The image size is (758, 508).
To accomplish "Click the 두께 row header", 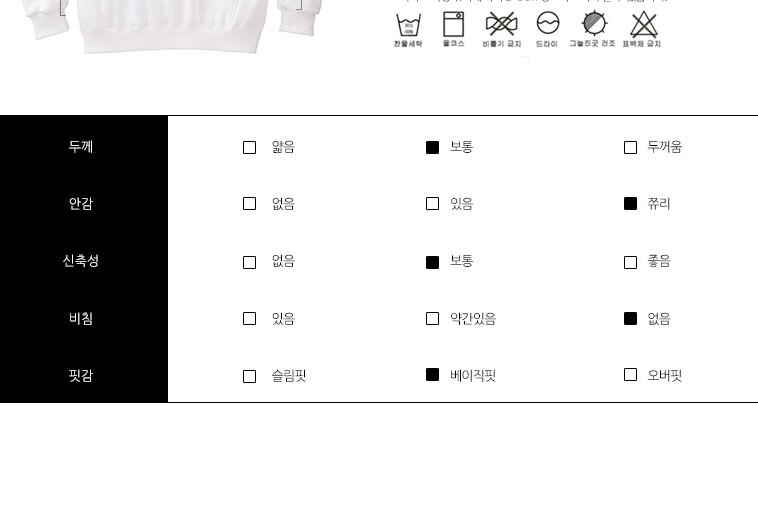I will tap(81, 146).
